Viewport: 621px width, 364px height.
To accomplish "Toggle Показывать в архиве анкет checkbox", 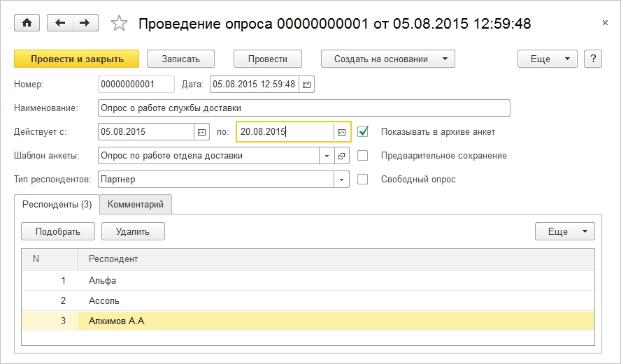I will [363, 132].
